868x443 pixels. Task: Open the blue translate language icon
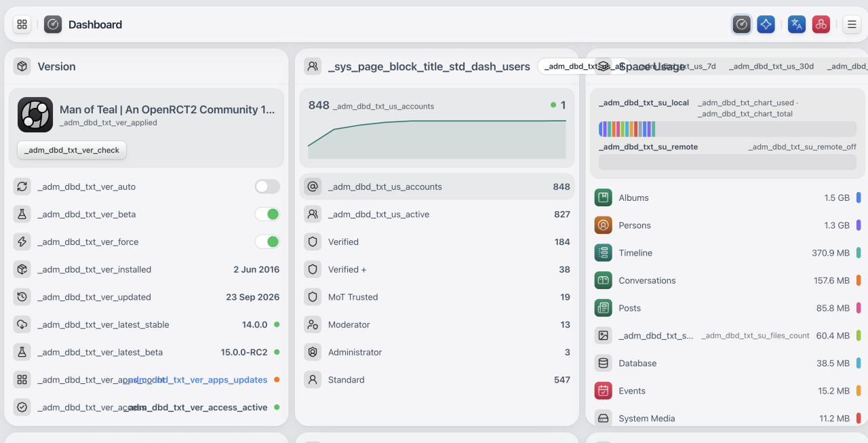(x=797, y=24)
